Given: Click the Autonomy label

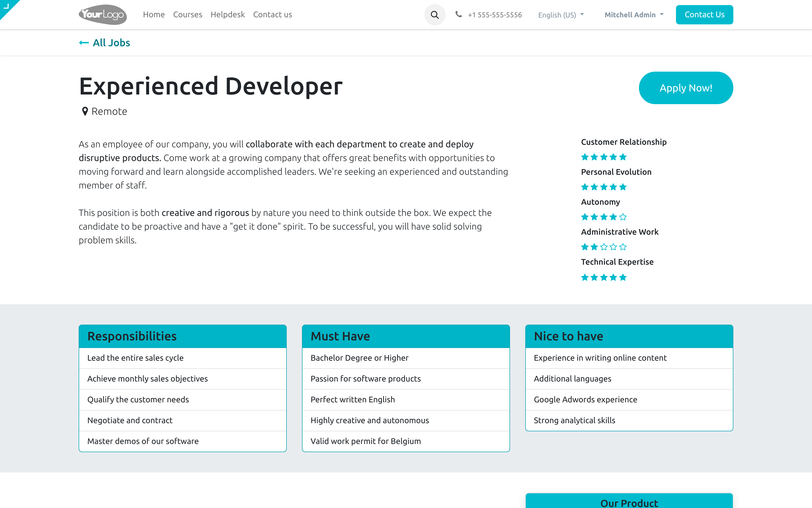Looking at the screenshot, I should point(600,202).
